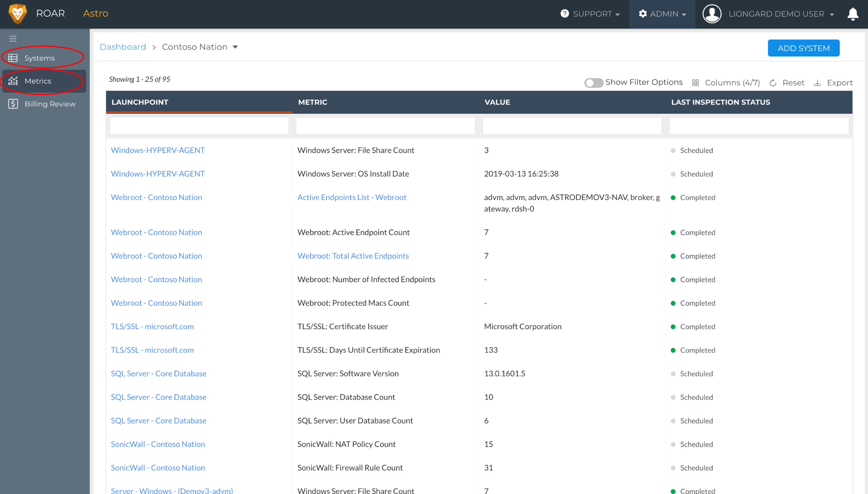
Task: Click the Columns grid icon
Action: click(x=695, y=83)
